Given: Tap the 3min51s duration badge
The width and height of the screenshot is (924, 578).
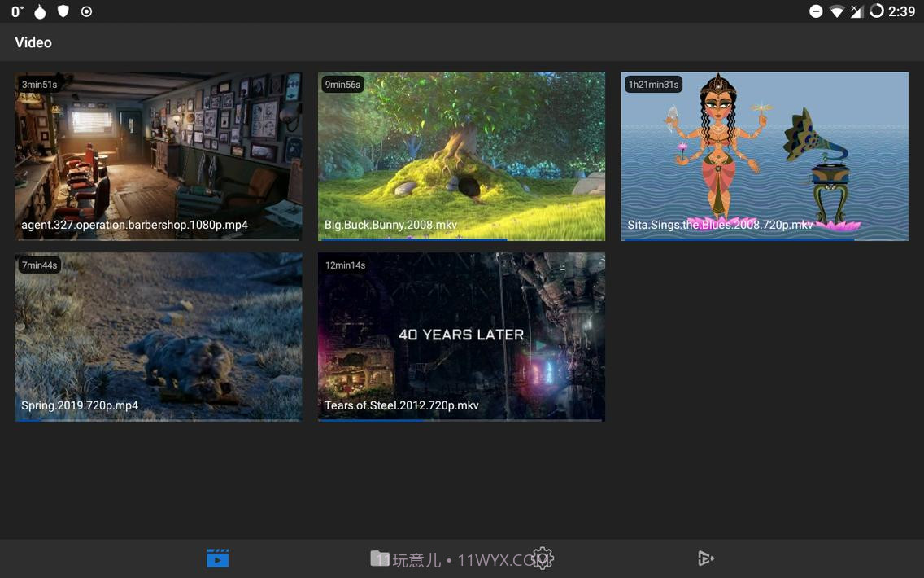Looking at the screenshot, I should 40,84.
